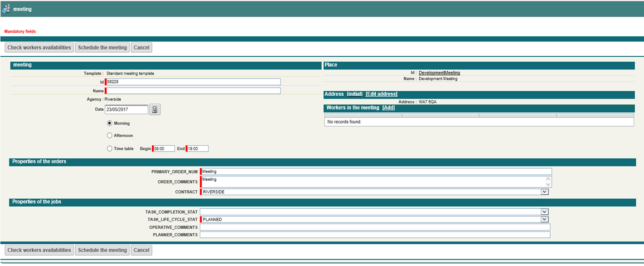644x266 pixels.
Task: Click top Check workers availabilities button
Action: [x=39, y=48]
